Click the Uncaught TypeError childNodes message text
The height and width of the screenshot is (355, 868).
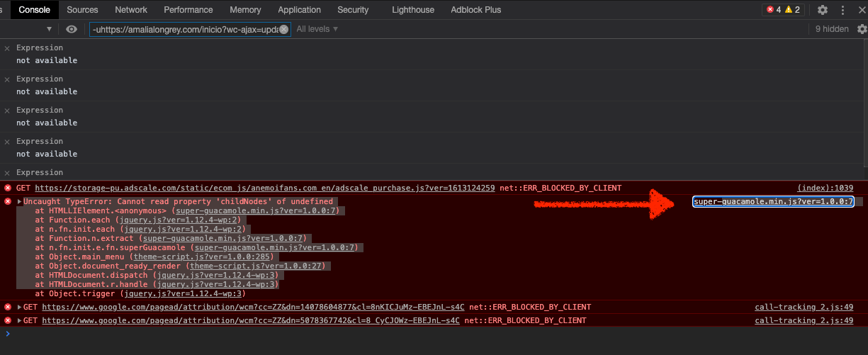178,202
